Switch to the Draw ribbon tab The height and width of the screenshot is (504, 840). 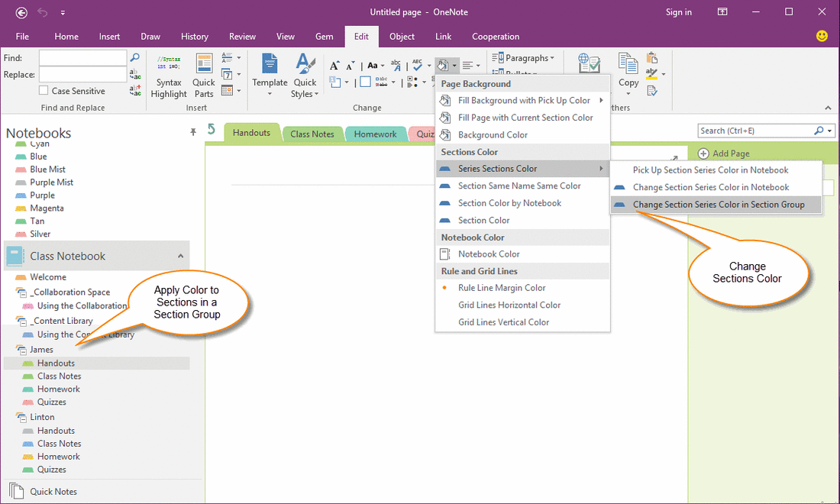click(x=150, y=37)
